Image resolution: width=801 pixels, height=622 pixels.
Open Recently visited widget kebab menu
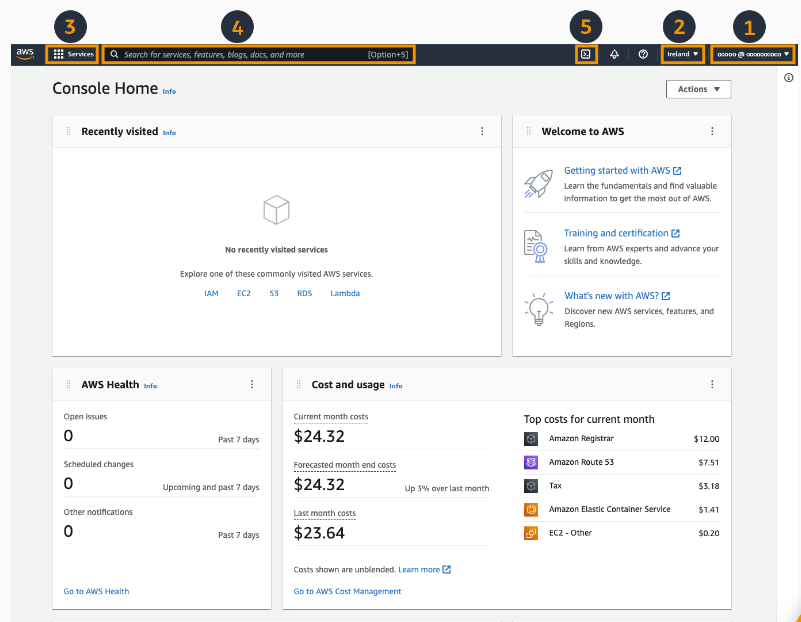point(482,131)
